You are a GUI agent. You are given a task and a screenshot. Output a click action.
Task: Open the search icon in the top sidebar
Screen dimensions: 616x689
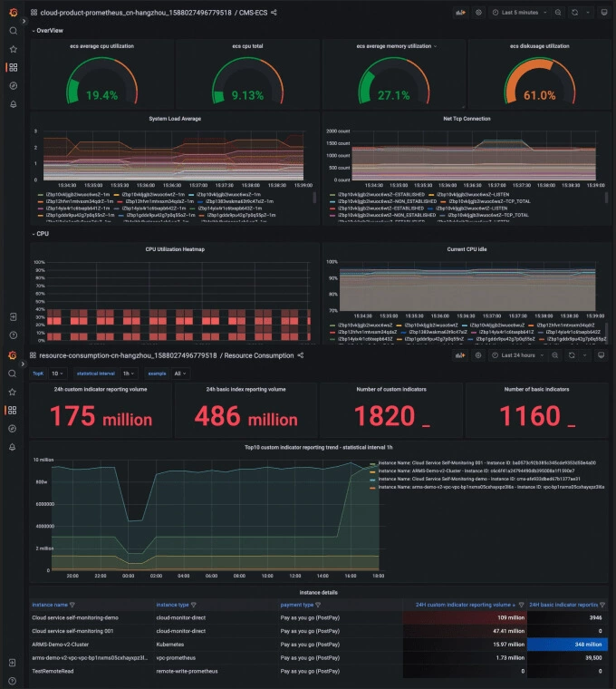pyautogui.click(x=14, y=31)
